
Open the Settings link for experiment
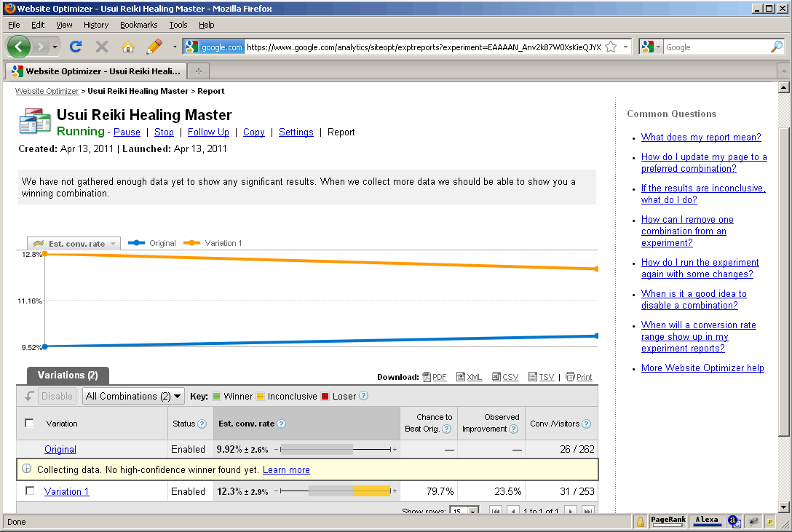tap(296, 132)
